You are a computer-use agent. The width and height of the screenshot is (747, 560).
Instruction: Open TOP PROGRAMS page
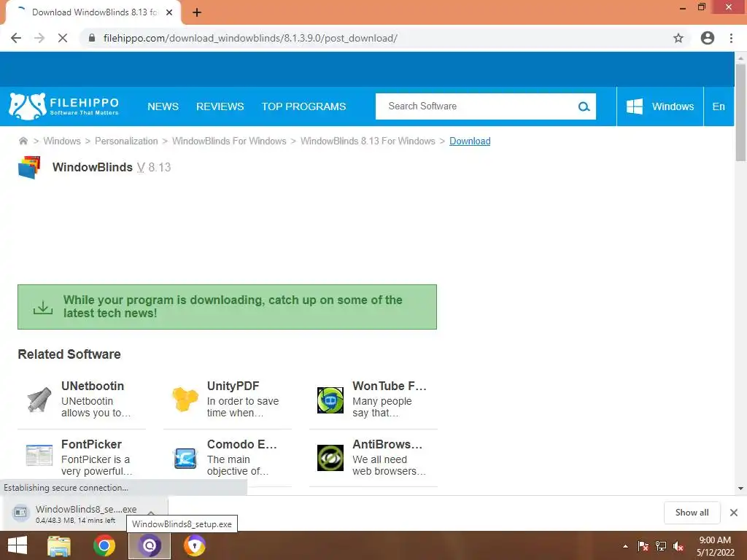303,106
